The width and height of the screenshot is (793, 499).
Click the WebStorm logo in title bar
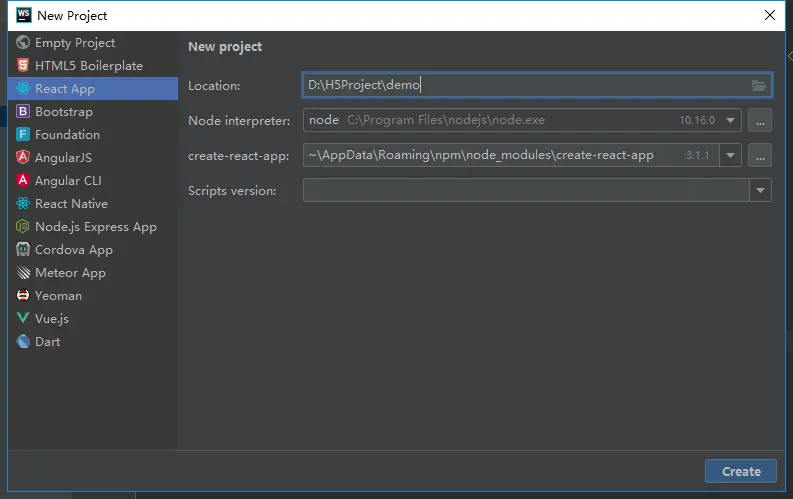(23, 15)
